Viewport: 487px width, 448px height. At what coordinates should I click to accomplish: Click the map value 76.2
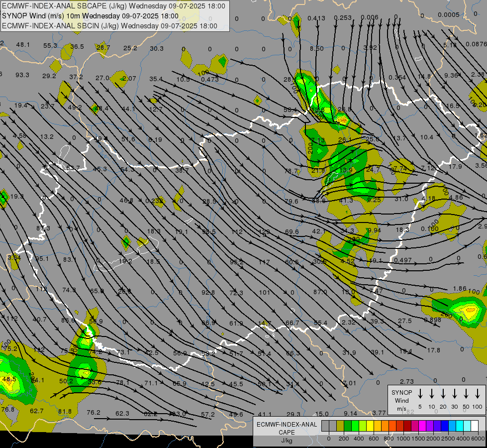pyautogui.click(x=94, y=413)
